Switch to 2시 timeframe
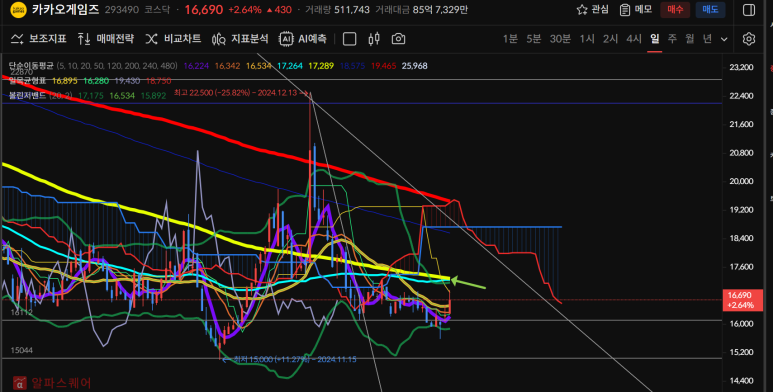773x392 pixels. click(x=610, y=38)
